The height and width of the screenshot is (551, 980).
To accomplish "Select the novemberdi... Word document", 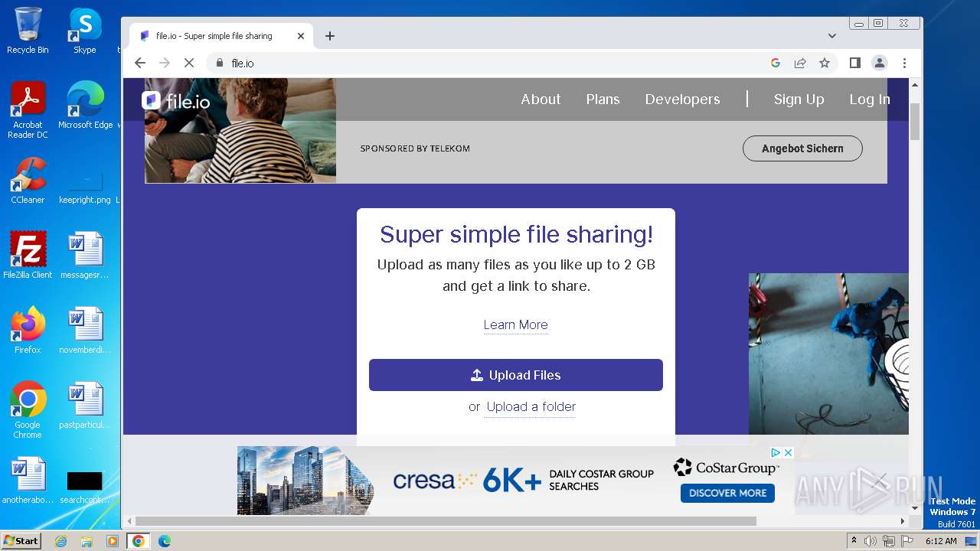I will [85, 331].
